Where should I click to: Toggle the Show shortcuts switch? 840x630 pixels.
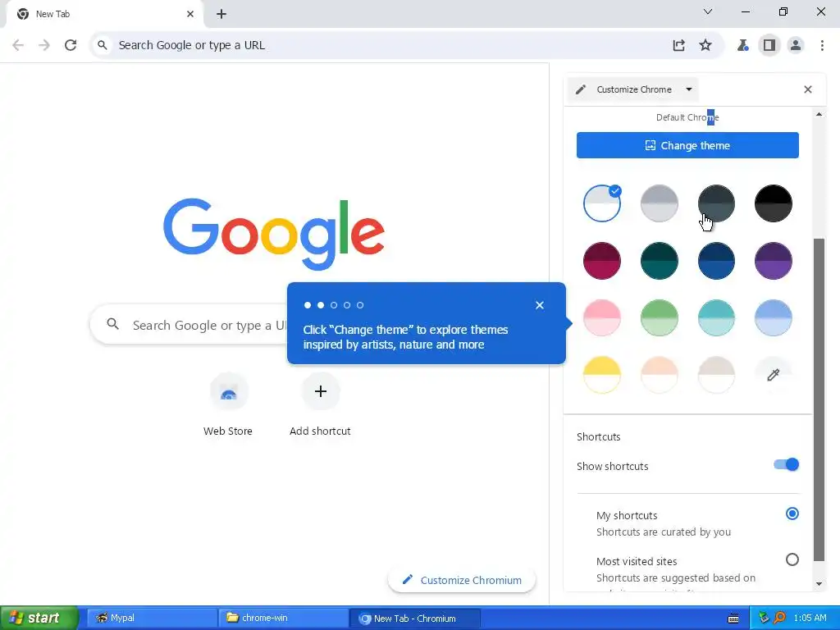point(786,464)
